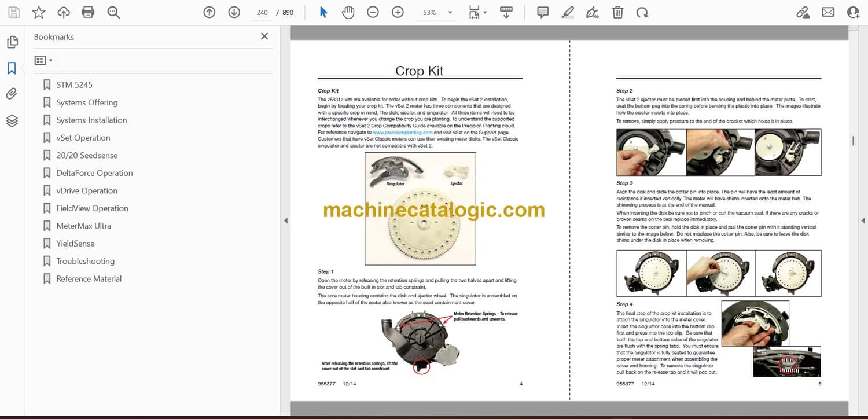Select the vSet Operation bookmark
The width and height of the screenshot is (868, 419).
tap(83, 138)
